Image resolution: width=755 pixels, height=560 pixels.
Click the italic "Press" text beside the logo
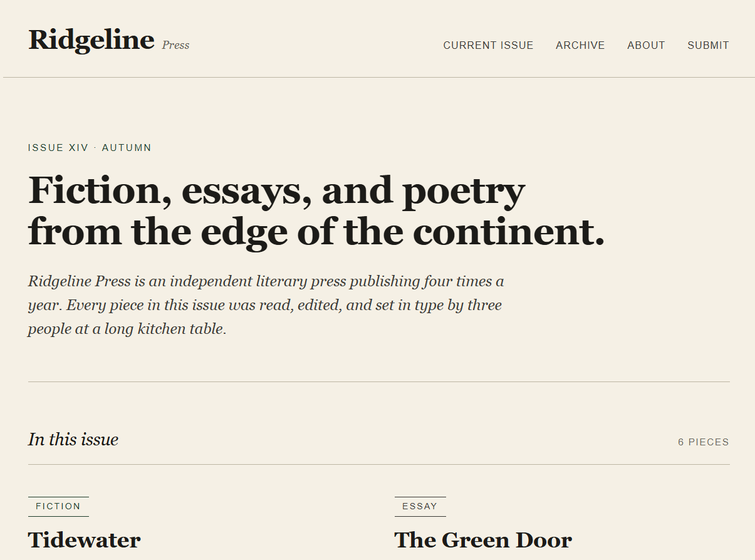[x=175, y=45]
